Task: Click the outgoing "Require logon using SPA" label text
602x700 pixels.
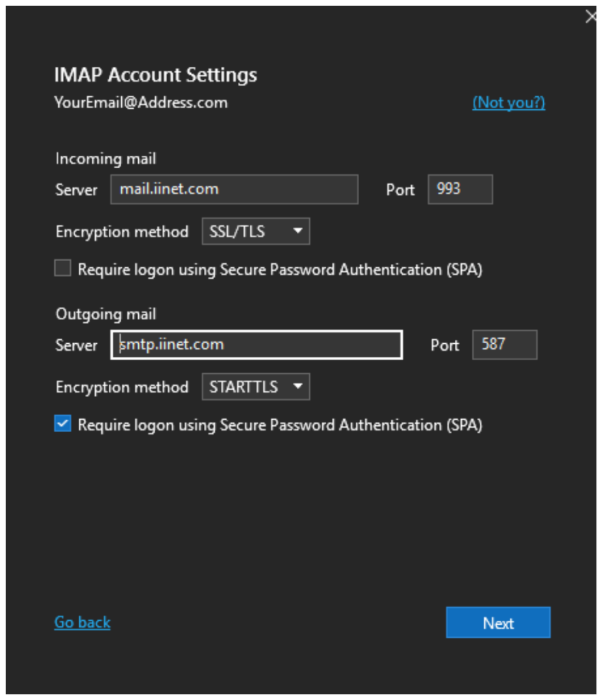Action: point(280,425)
